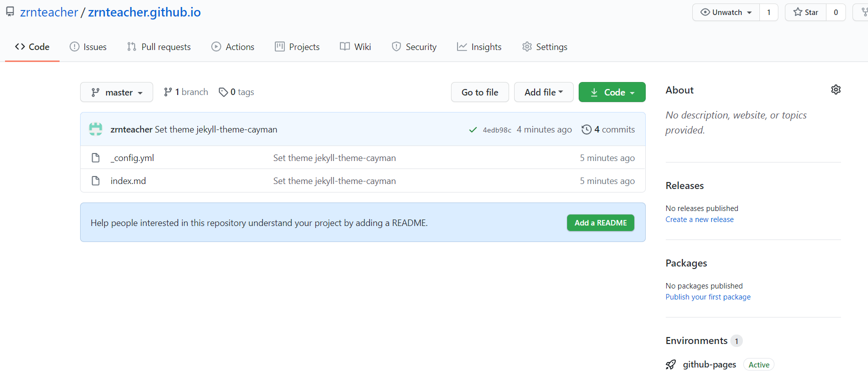Open the Settings tab
Image resolution: width=868 pixels, height=391 pixels.
tap(545, 47)
